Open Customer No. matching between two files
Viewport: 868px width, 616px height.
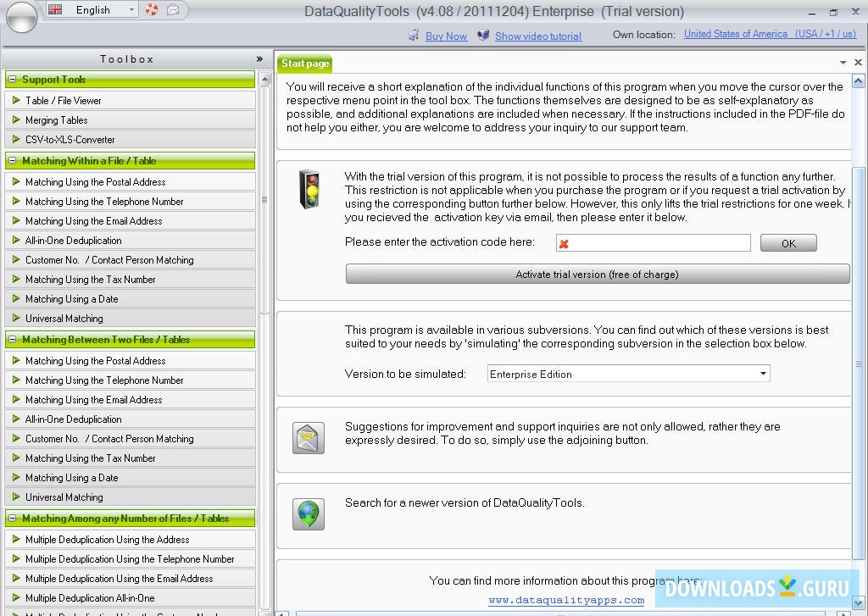point(130,438)
